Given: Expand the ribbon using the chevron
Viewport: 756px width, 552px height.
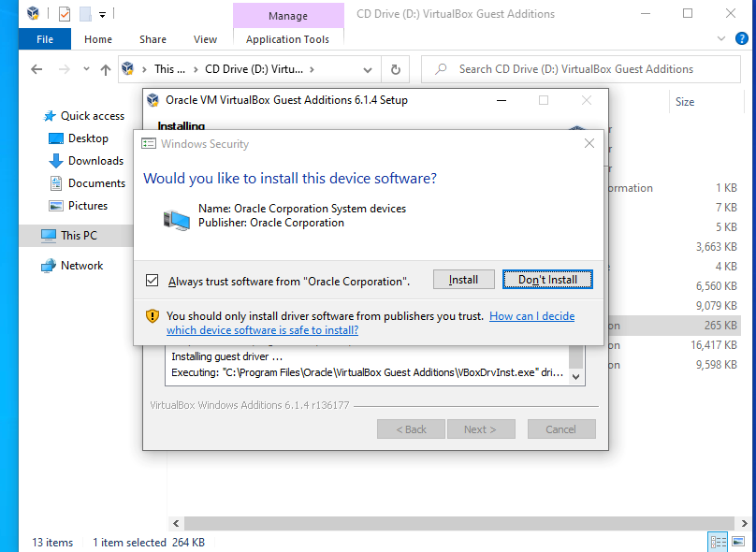Looking at the screenshot, I should [721, 38].
